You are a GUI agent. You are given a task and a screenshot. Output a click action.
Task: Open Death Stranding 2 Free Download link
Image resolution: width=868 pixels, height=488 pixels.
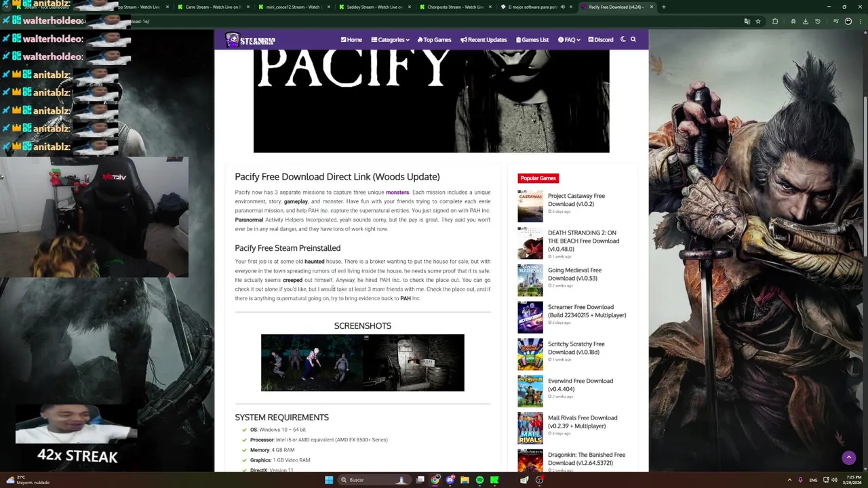[583, 241]
